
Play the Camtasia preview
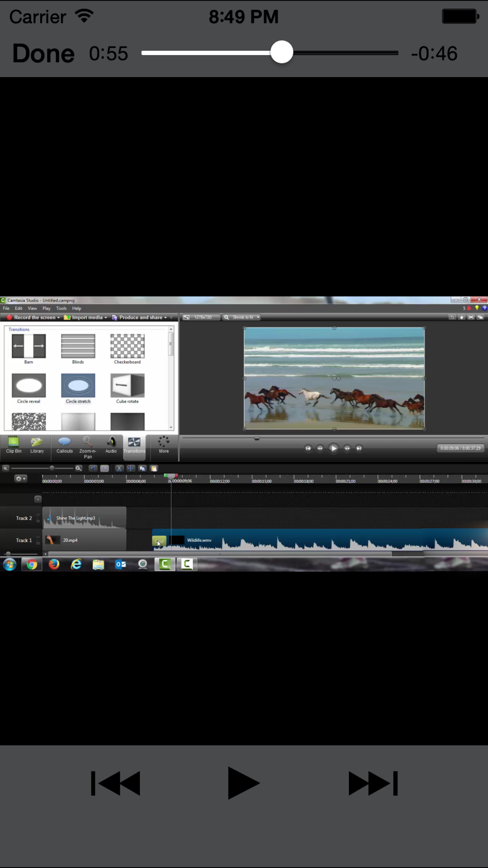(334, 448)
